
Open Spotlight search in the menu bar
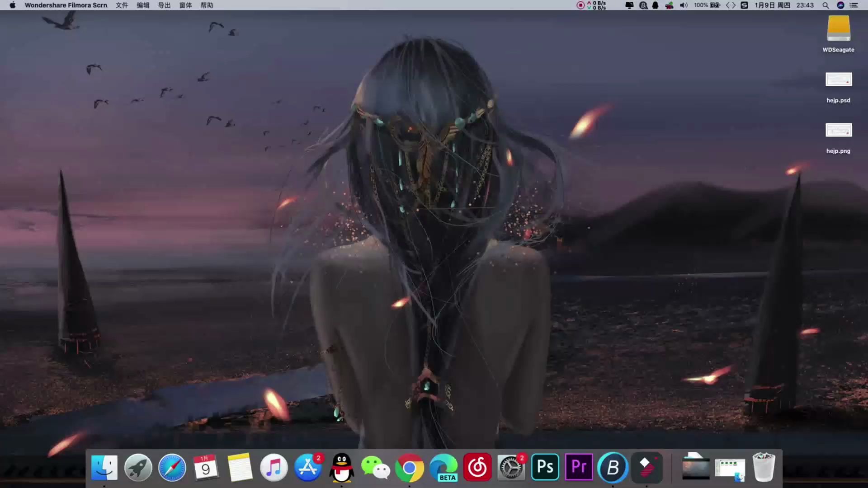click(x=825, y=5)
